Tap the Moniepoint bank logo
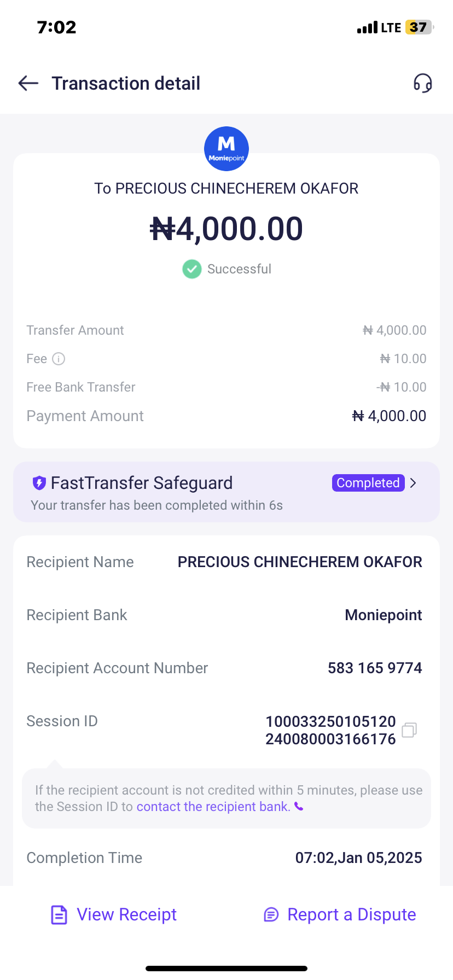The image size is (453, 980). [226, 149]
